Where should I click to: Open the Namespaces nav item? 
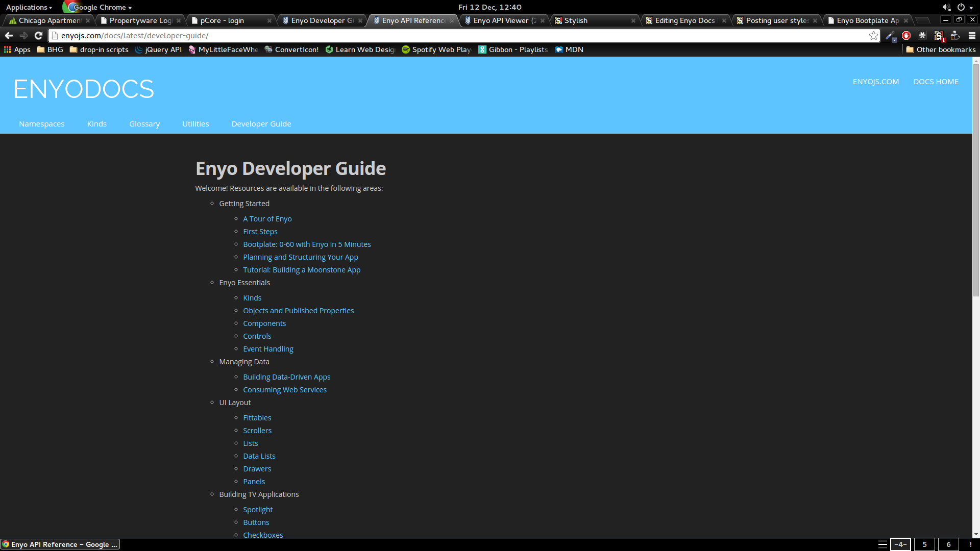click(x=42, y=124)
